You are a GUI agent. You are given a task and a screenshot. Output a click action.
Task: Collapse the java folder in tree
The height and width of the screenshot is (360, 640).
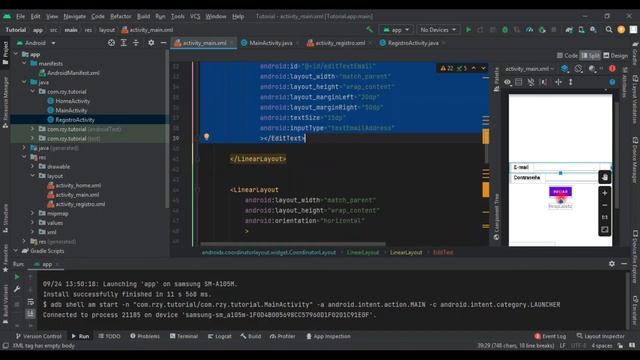(24, 82)
